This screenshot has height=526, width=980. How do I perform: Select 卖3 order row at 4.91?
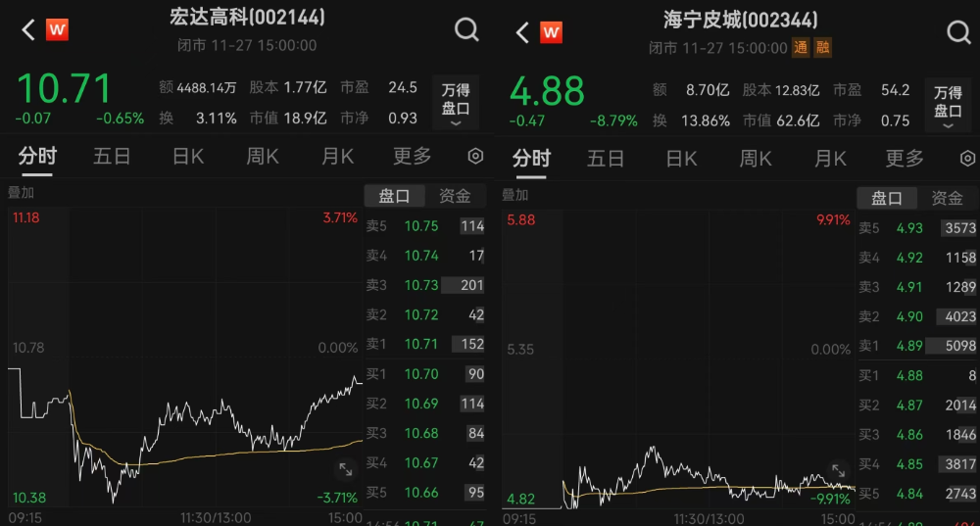(x=917, y=287)
